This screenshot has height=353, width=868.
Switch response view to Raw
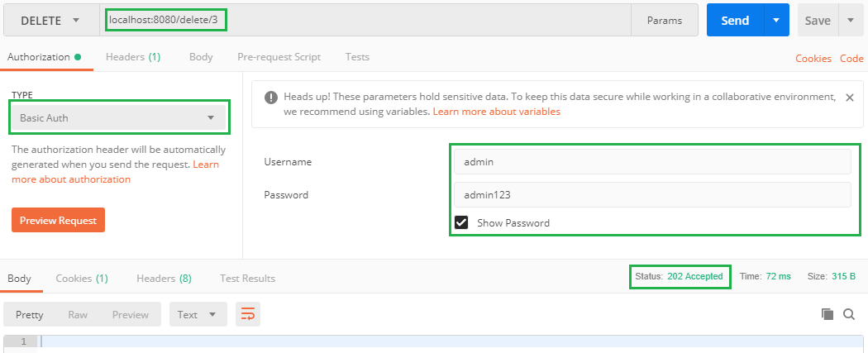(x=78, y=314)
